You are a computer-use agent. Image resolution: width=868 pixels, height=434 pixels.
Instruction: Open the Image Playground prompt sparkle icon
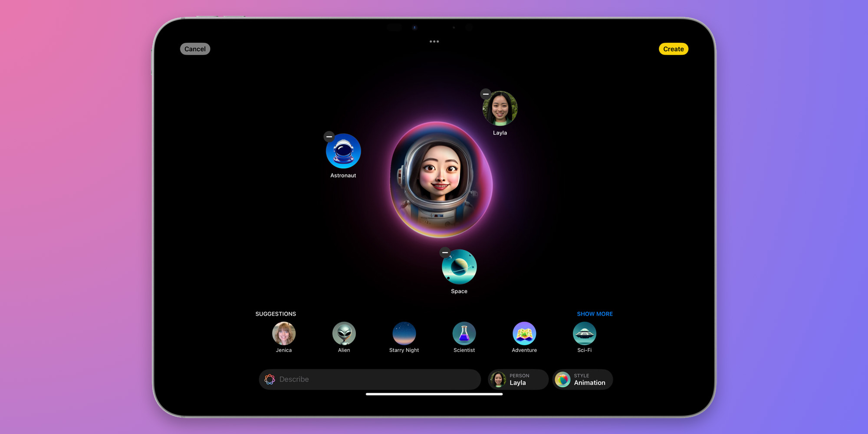[270, 379]
